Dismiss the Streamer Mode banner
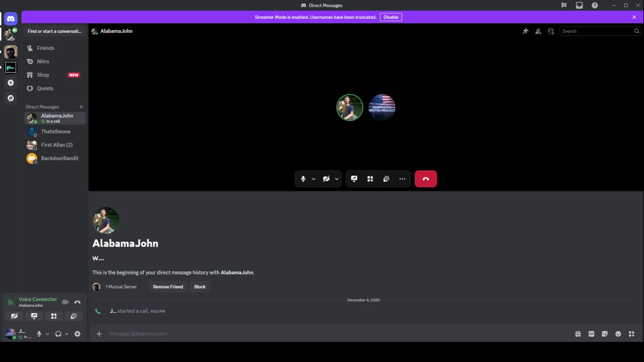 634,17
